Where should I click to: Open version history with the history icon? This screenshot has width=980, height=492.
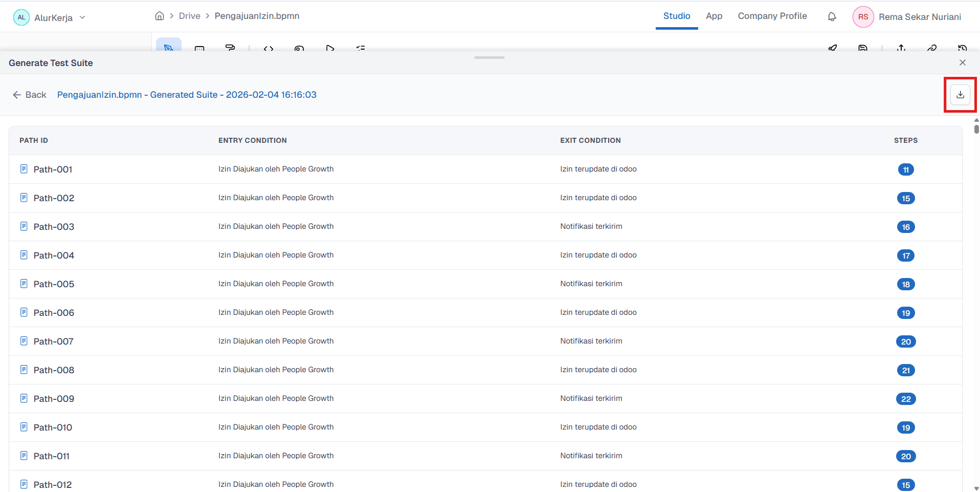pyautogui.click(x=963, y=48)
